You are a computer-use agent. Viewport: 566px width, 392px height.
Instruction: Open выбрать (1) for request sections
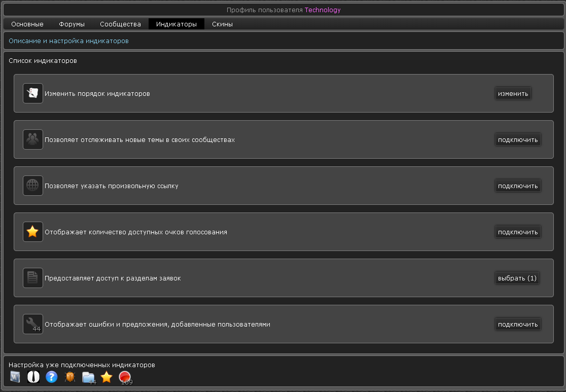[517, 278]
